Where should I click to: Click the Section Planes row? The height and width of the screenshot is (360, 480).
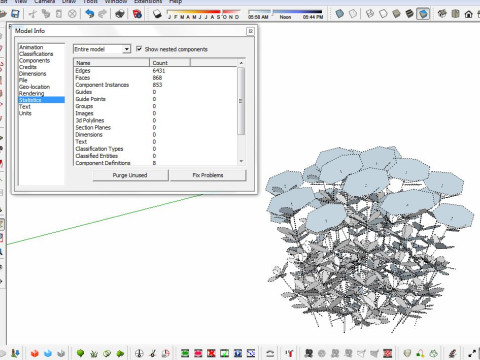pos(155,127)
